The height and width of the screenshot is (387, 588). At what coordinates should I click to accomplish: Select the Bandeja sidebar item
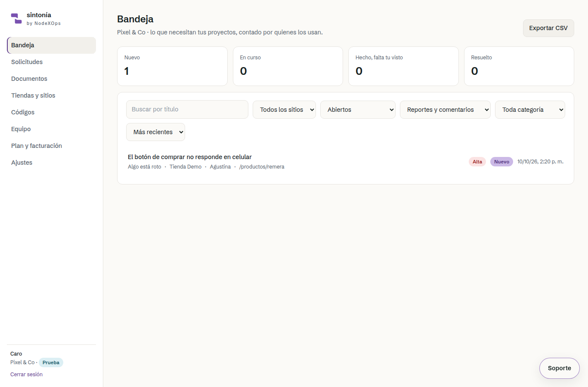[x=51, y=45]
